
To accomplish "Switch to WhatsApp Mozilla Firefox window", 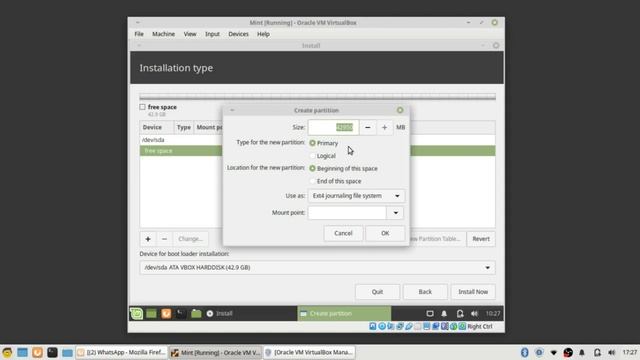I will tap(122, 352).
